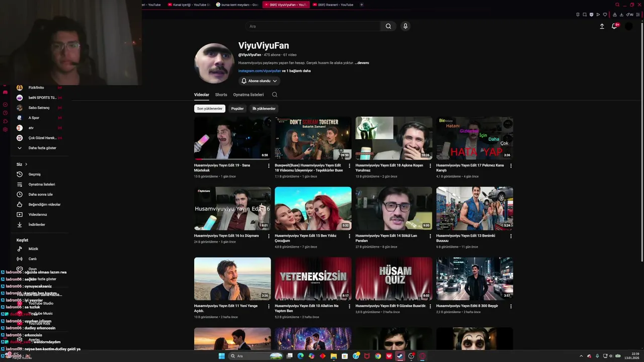Open Daha sonra izle list
Screen dimensions: 644x362
click(40, 195)
